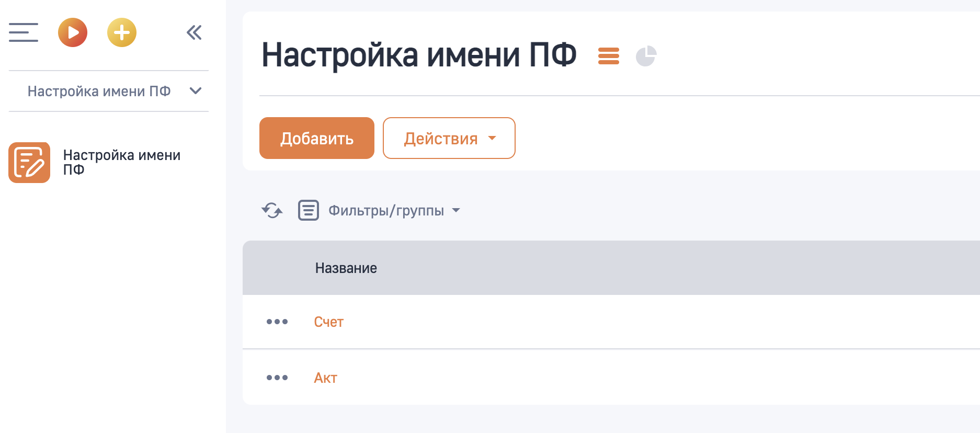Switch to pie chart view
This screenshot has height=433, width=980.
646,55
